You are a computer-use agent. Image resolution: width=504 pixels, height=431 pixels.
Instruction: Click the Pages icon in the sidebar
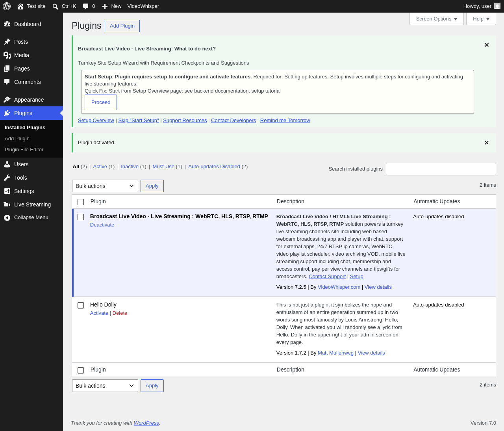[7, 69]
